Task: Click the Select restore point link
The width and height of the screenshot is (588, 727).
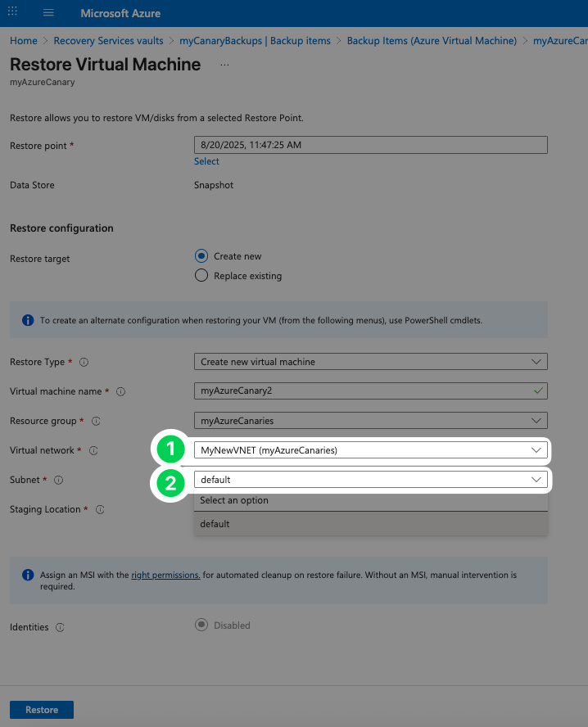Action: pyautogui.click(x=206, y=161)
